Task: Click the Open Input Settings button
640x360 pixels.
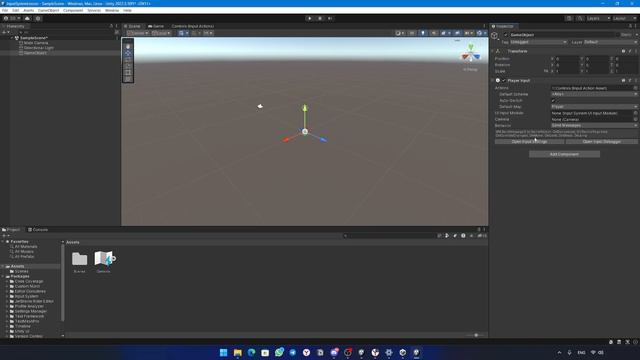Action: pos(529,142)
